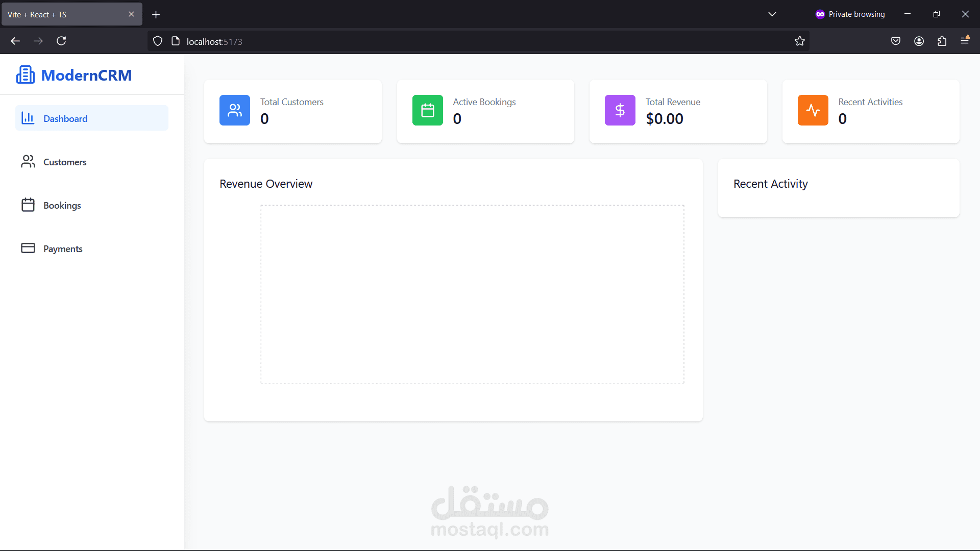Open the list-all-tabs chevron dropdown
Viewport: 980px width, 551px height.
click(x=772, y=14)
